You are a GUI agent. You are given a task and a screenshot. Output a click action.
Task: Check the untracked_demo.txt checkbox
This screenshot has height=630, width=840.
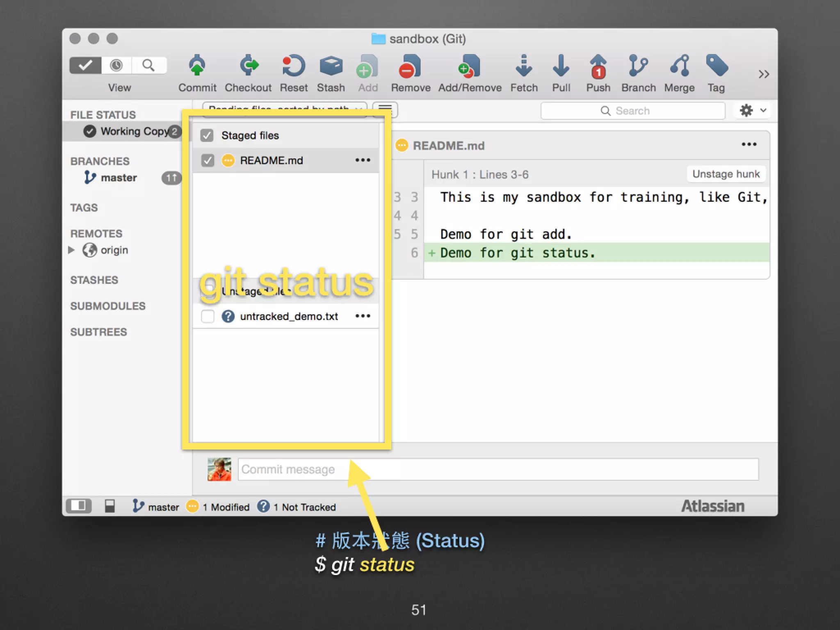(208, 316)
